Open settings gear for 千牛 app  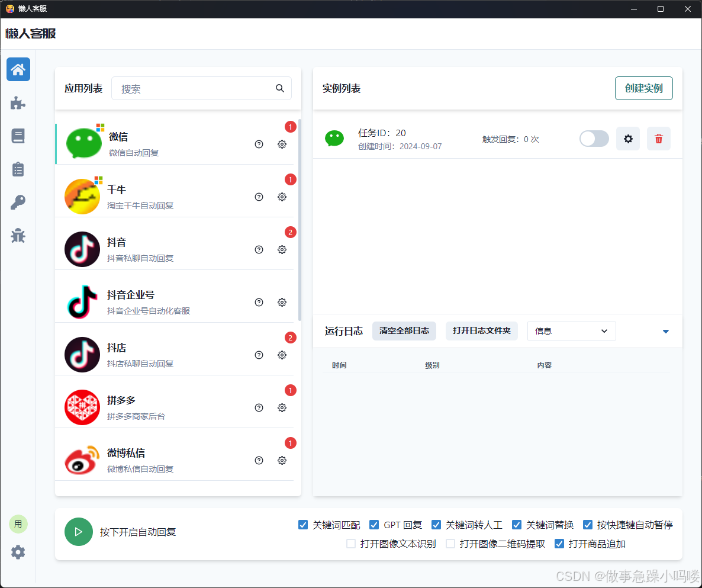[282, 197]
